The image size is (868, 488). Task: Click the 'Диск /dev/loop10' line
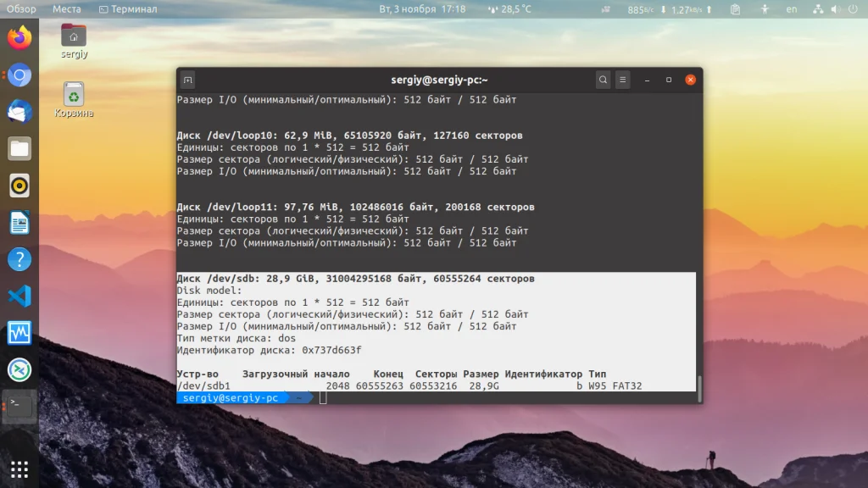click(350, 136)
